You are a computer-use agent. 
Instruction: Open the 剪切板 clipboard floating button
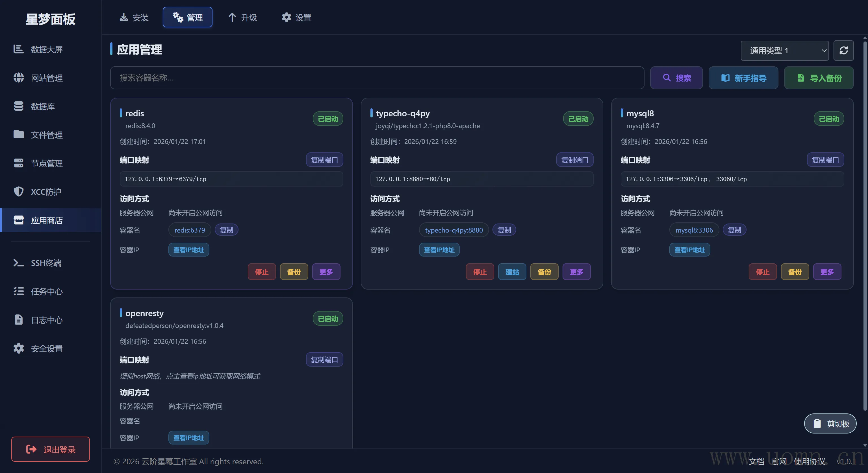tap(830, 424)
